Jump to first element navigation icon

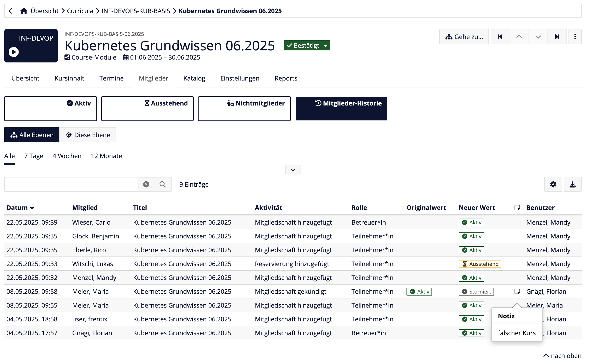click(x=500, y=37)
